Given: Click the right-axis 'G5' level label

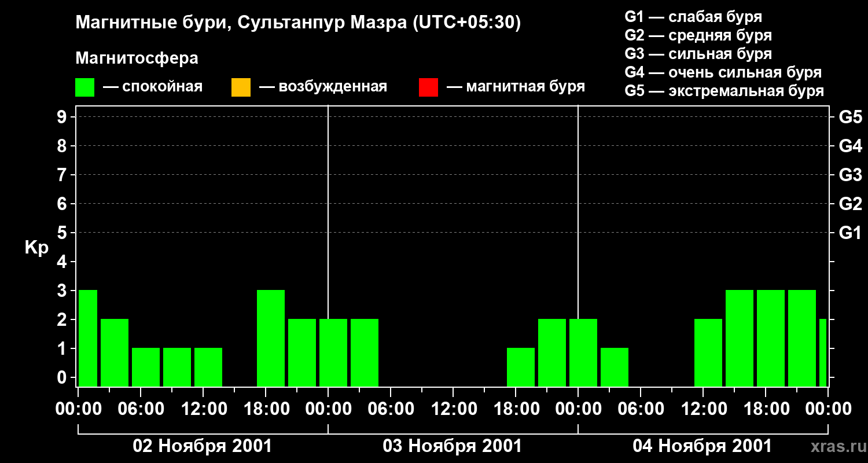Looking at the screenshot, I should pos(850,117).
